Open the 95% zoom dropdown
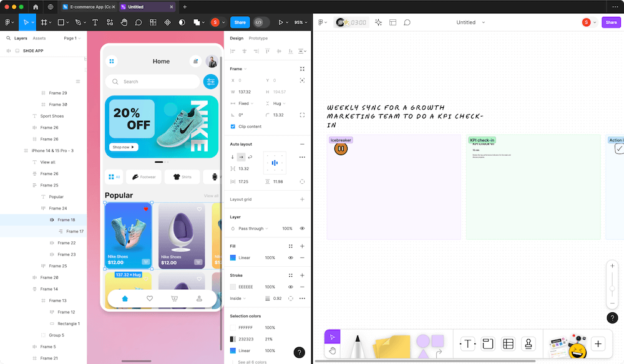 tap(300, 22)
